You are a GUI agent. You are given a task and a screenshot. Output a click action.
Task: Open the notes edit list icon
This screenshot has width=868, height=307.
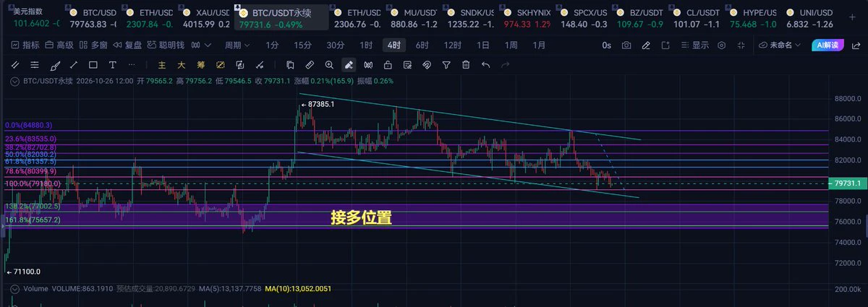[x=407, y=64]
